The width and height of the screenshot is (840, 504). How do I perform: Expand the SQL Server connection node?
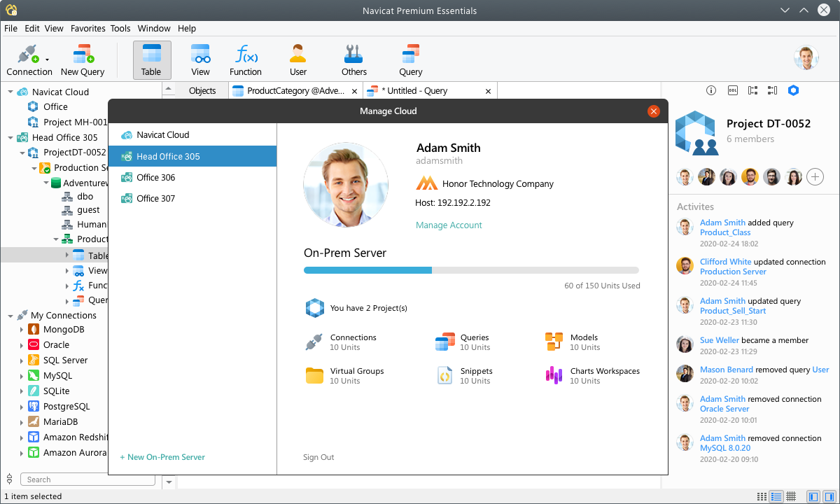pyautogui.click(x=22, y=360)
